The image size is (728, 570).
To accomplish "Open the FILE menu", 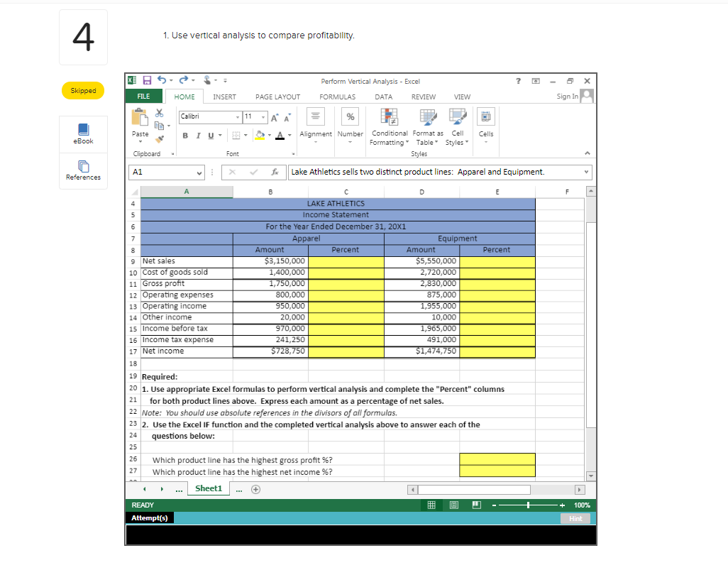I will pos(143,96).
